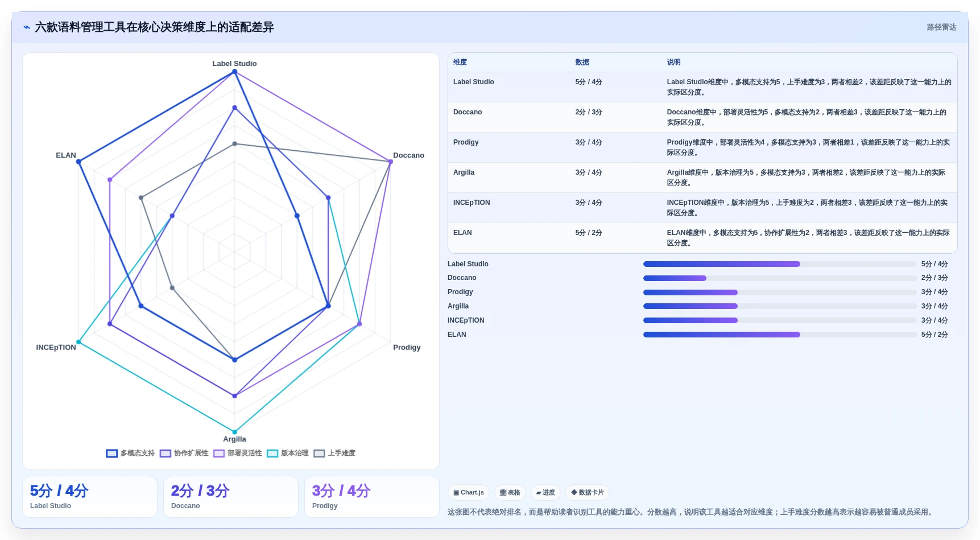980x540 pixels.
Task: Click the Label Studio radar axis label
Action: pyautogui.click(x=234, y=64)
